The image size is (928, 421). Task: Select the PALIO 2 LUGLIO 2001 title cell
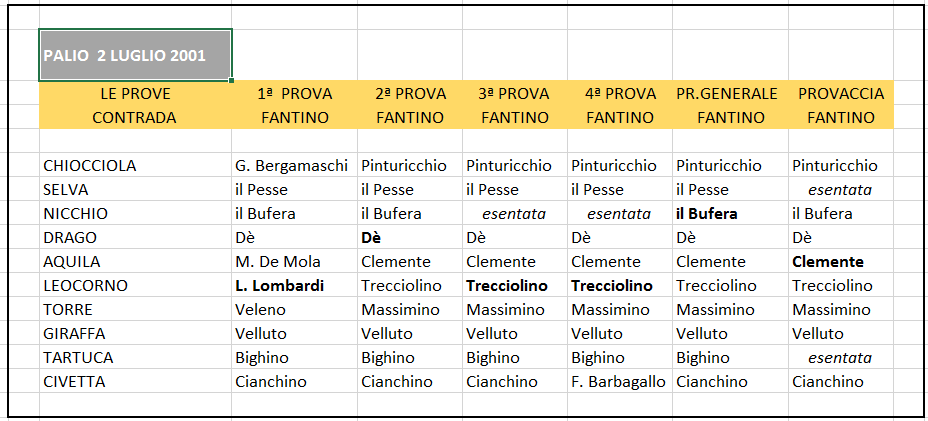pyautogui.click(x=136, y=54)
